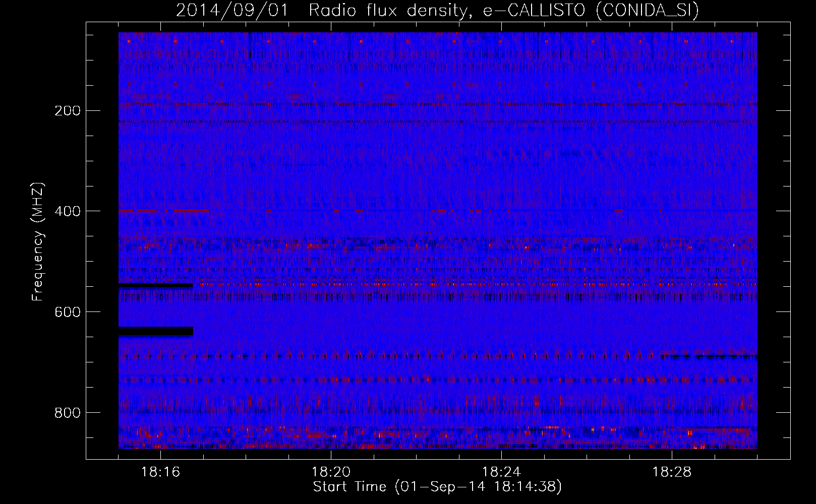Click the red interference line at 400 MHz

point(164,210)
